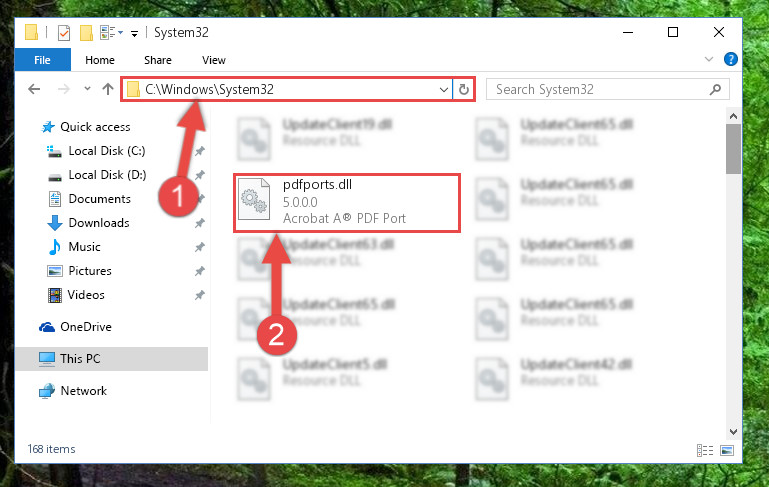This screenshot has height=487, width=769.
Task: Click the Up one level arrow
Action: [108, 89]
